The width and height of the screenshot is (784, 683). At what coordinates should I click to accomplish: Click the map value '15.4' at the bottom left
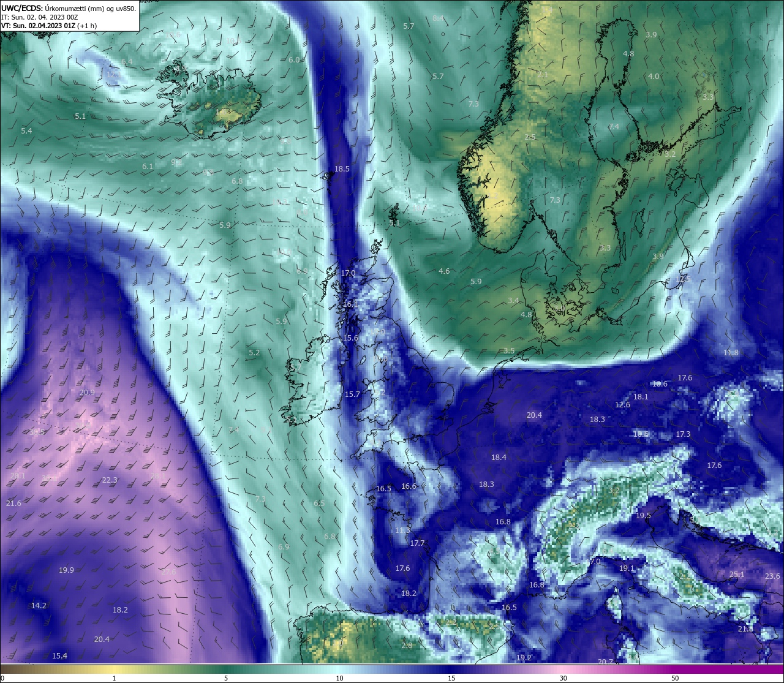tap(59, 655)
